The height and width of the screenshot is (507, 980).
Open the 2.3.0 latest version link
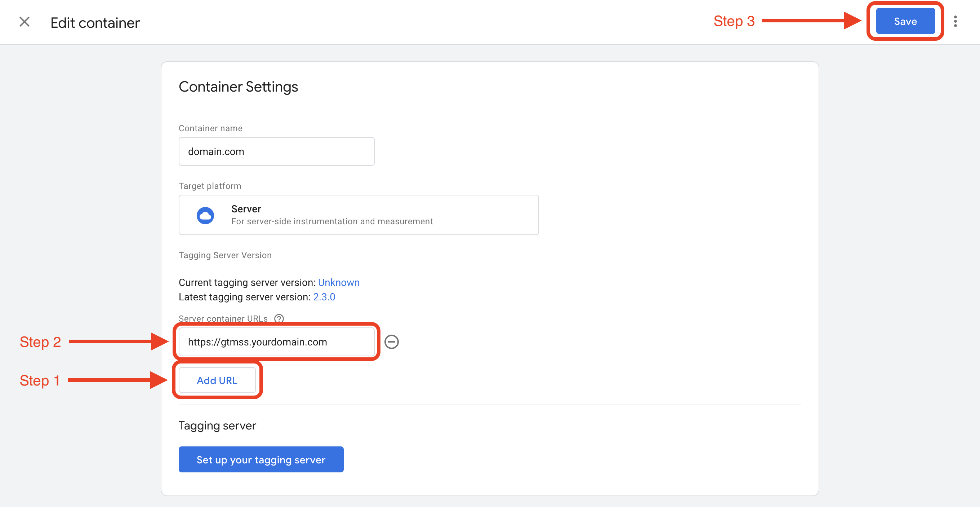coord(324,297)
